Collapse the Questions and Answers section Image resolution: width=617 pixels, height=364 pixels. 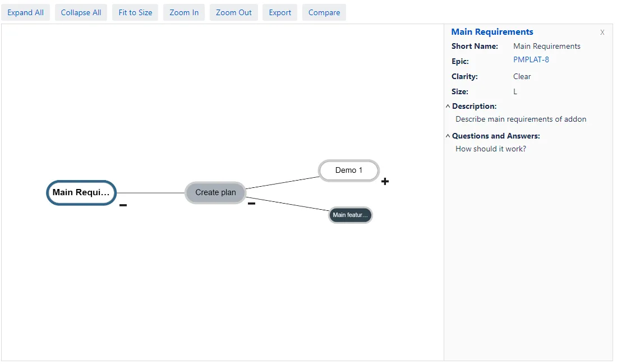point(448,136)
